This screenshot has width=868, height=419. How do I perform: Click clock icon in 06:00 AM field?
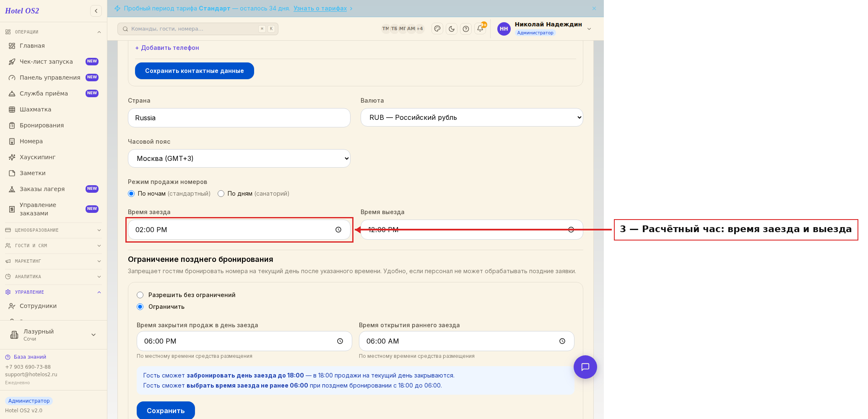tap(562, 341)
